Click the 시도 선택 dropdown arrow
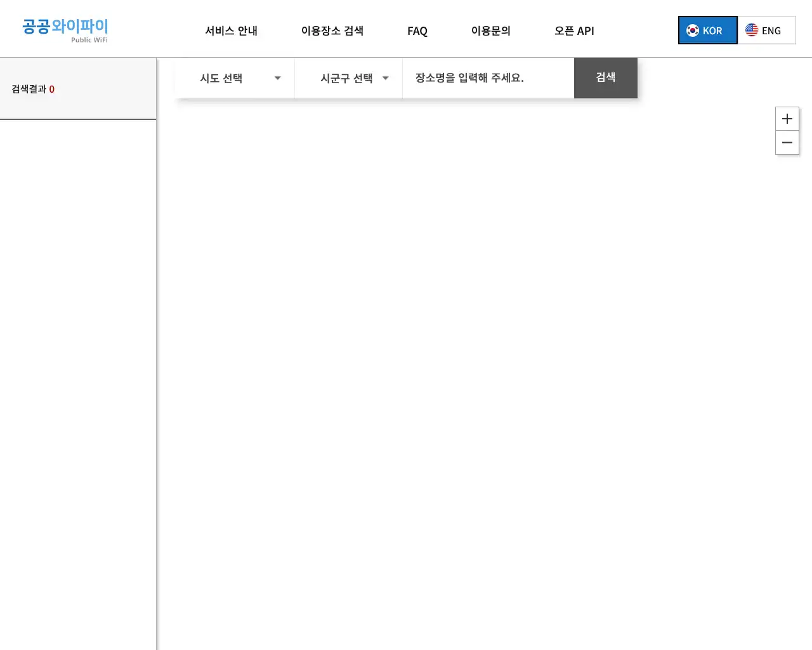812x650 pixels. coord(277,78)
